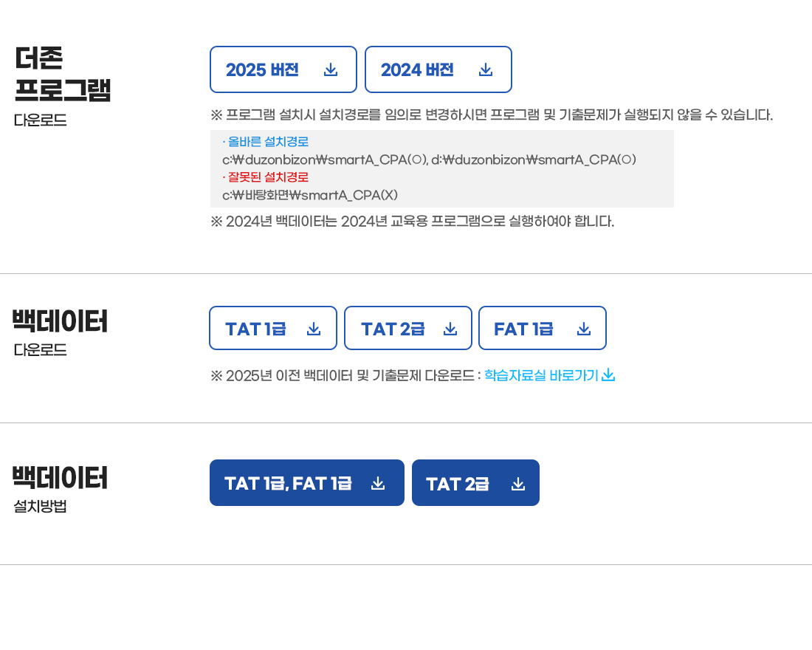The width and height of the screenshot is (812, 650).
Task: Click the 2024년 백데이터 notice text
Action: 412,222
